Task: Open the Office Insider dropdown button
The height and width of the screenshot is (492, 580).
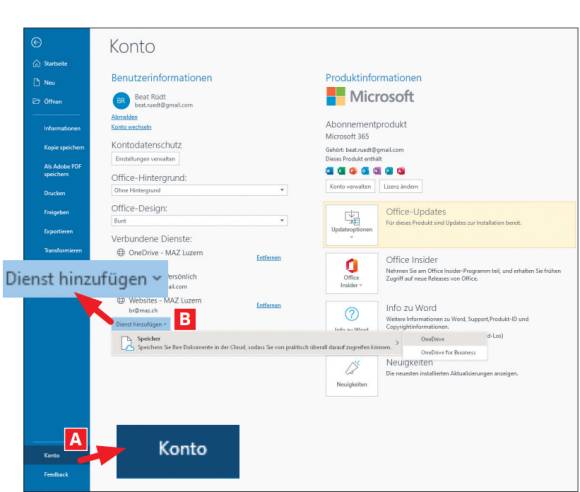Action: point(352,273)
